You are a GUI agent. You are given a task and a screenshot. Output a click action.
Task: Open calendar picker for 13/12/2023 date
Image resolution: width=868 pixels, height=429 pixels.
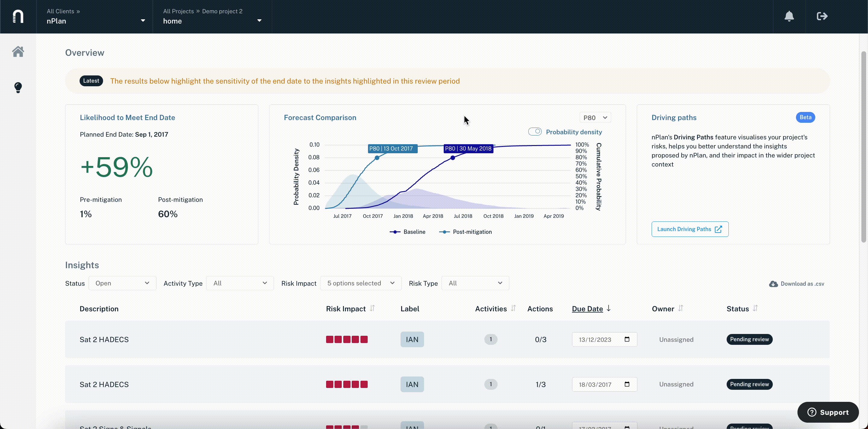click(627, 339)
